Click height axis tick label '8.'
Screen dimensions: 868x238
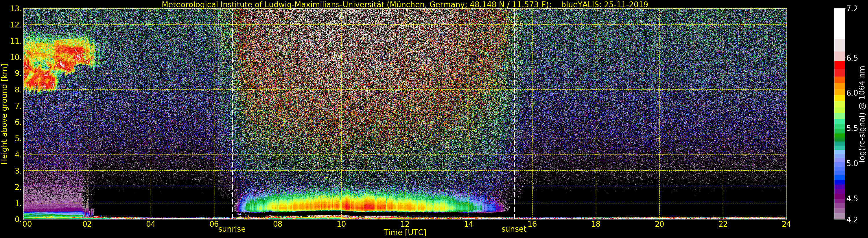click(18, 90)
